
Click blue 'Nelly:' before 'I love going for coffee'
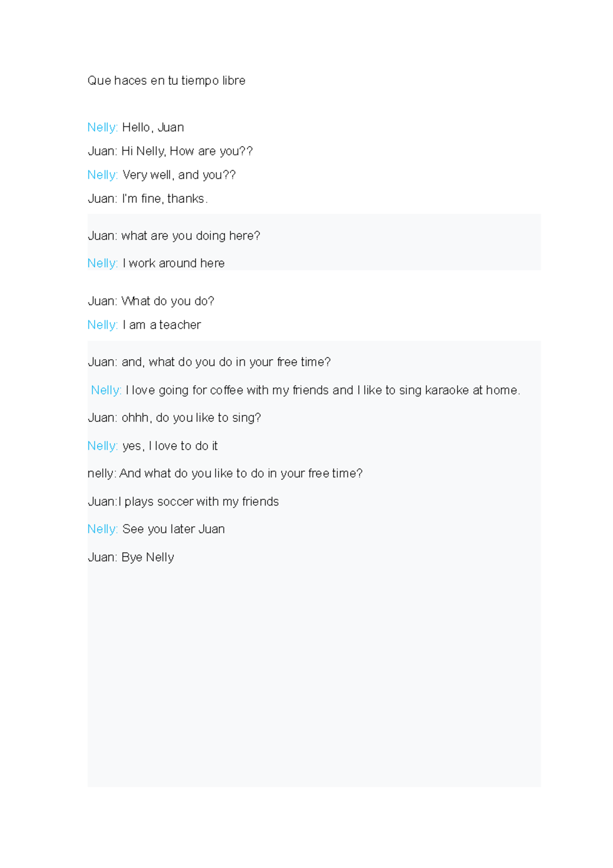click(106, 391)
